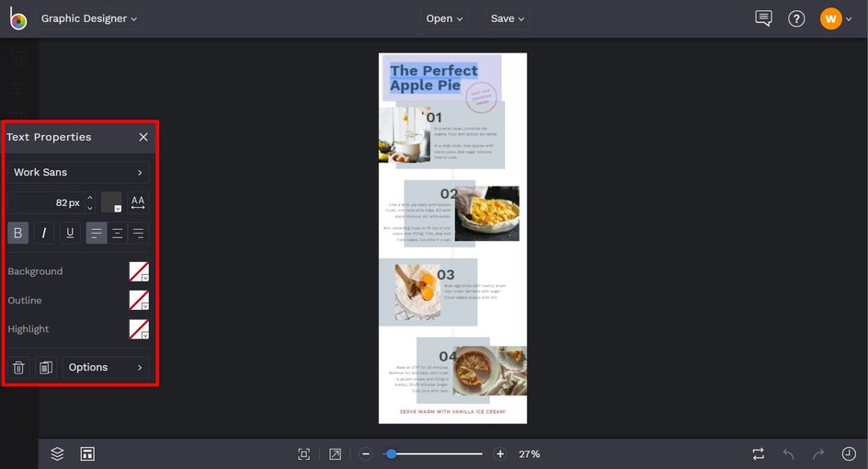
Task: Open the help question mark icon
Action: click(796, 18)
